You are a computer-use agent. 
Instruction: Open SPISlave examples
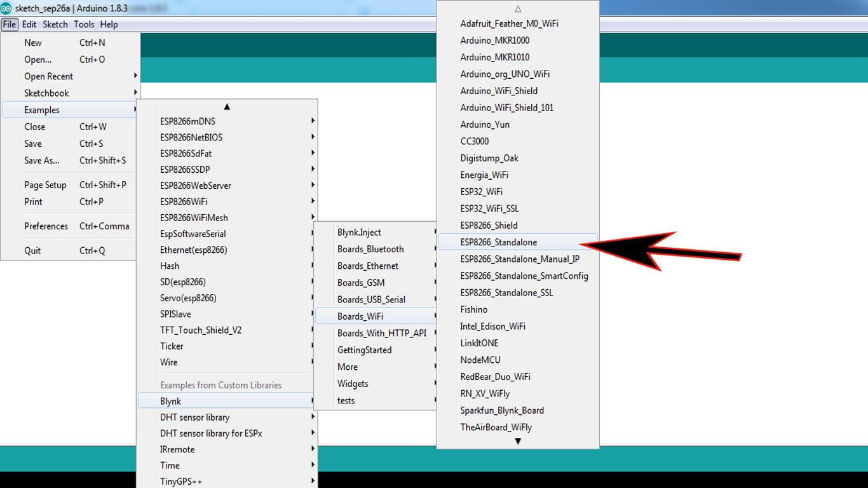tap(227, 314)
